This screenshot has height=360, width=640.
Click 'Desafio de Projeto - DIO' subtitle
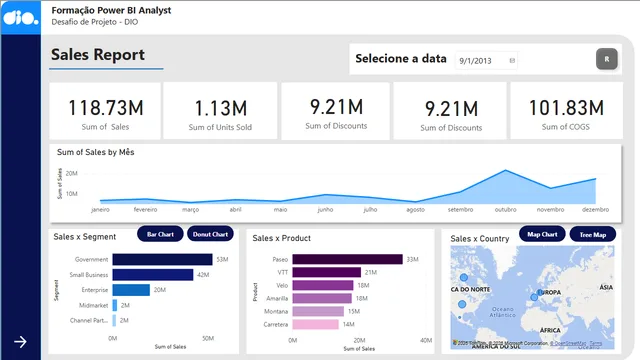[x=95, y=22]
